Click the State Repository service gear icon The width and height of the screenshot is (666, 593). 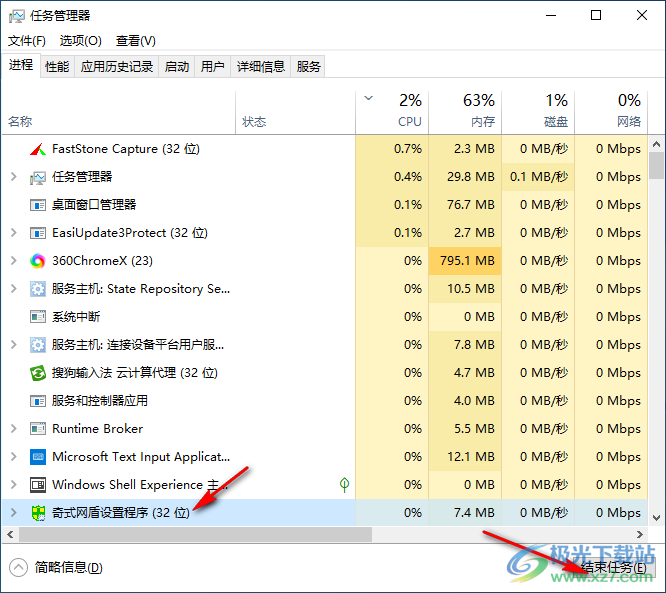coord(38,289)
